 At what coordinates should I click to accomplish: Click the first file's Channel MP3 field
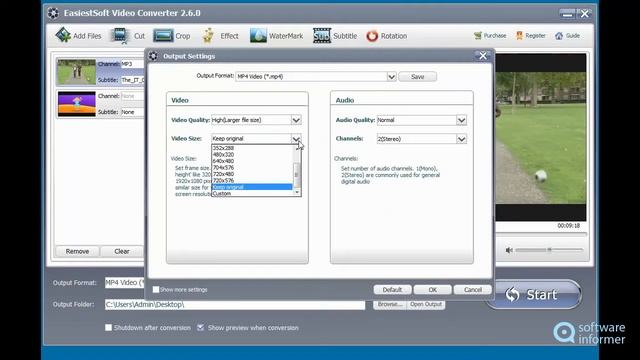click(x=133, y=64)
